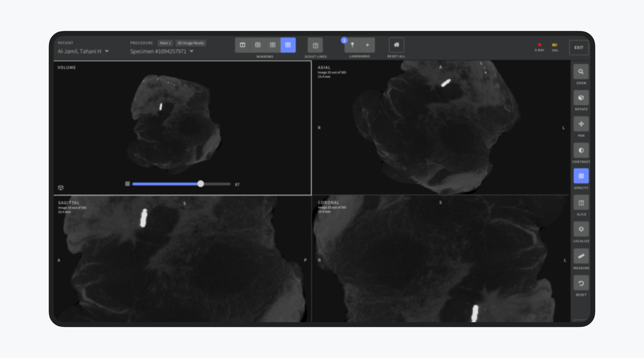The height and width of the screenshot is (358, 644).
Task: Open the Specimen procedure dropdown
Action: coord(192,51)
